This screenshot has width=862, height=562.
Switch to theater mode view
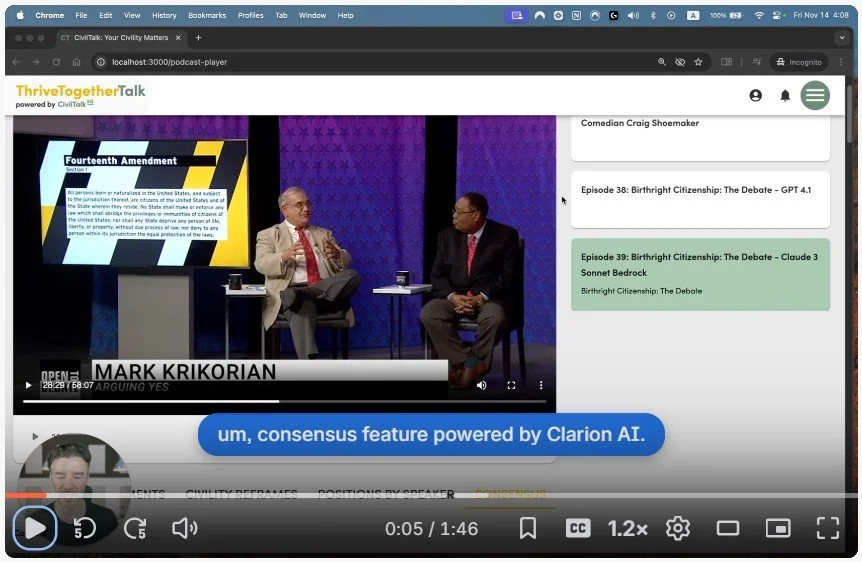727,528
